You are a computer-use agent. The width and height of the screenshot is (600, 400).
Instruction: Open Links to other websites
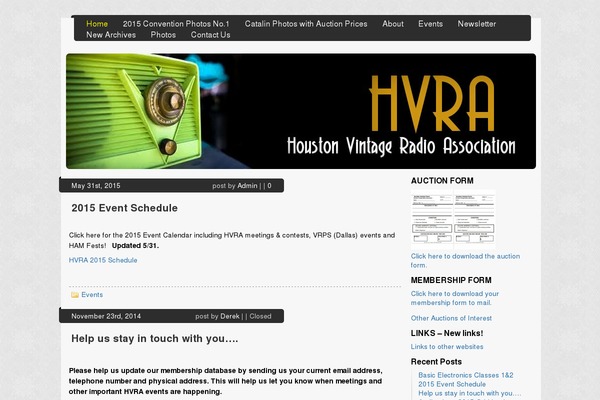point(447,347)
